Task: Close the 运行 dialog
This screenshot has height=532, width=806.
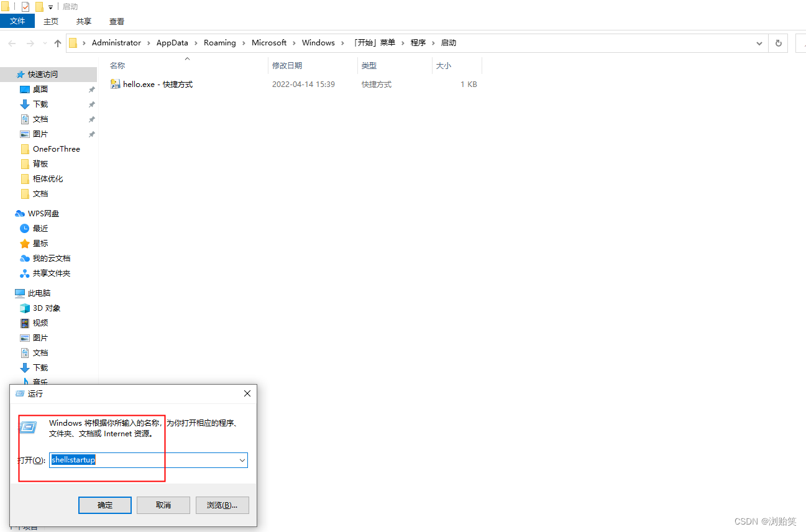Action: (247, 393)
